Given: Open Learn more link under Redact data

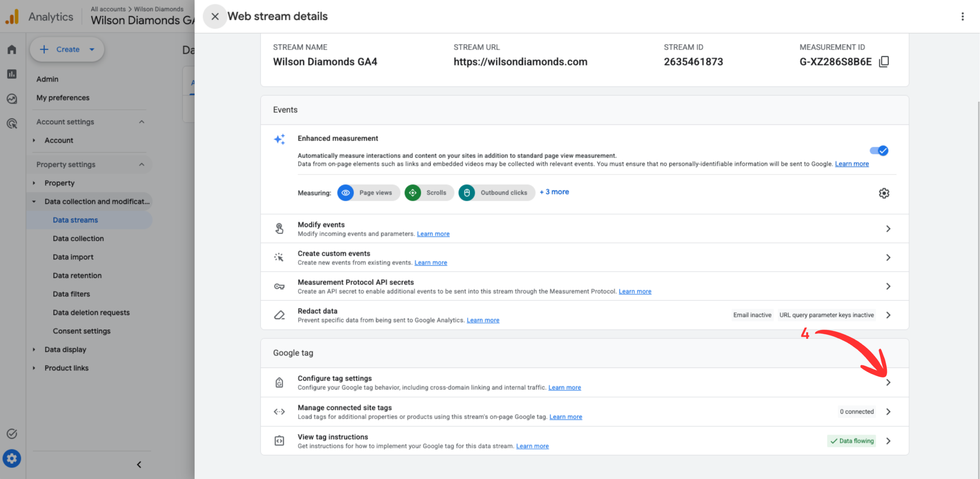Looking at the screenshot, I should click(483, 320).
